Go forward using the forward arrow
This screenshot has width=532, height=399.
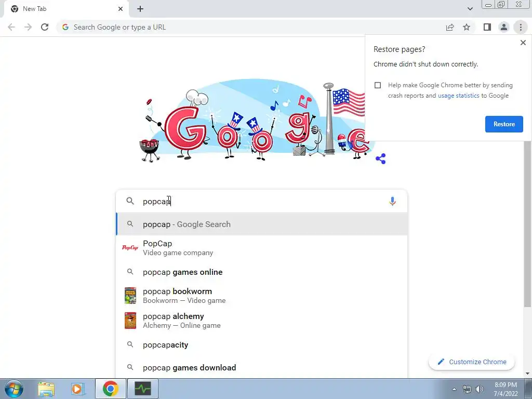tap(28, 27)
